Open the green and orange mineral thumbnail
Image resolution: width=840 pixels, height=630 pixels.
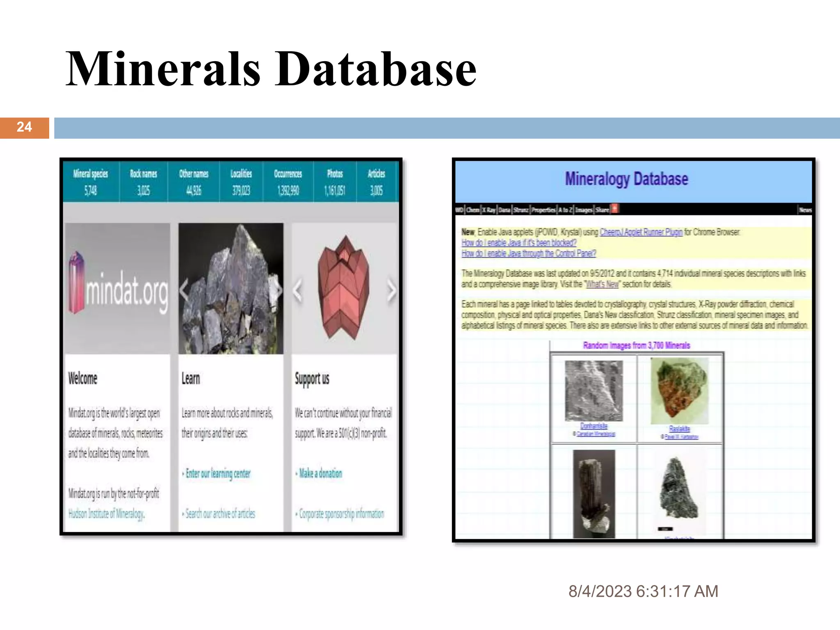click(680, 391)
